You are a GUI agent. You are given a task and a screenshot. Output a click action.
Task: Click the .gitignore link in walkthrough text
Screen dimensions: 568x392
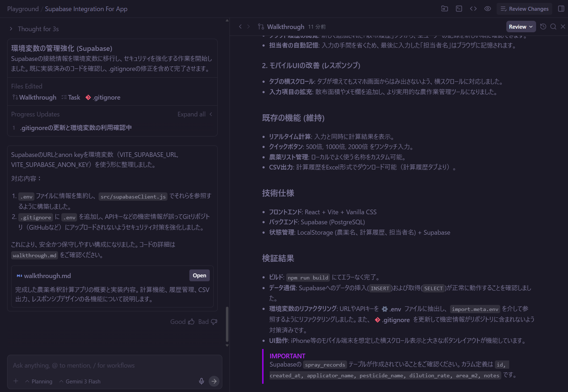[x=392, y=320]
